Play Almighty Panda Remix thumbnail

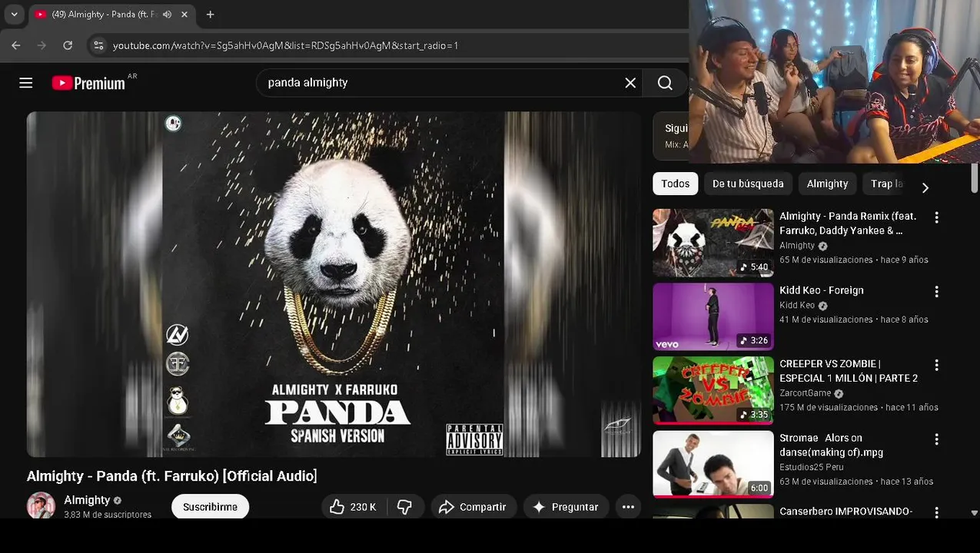(x=713, y=243)
